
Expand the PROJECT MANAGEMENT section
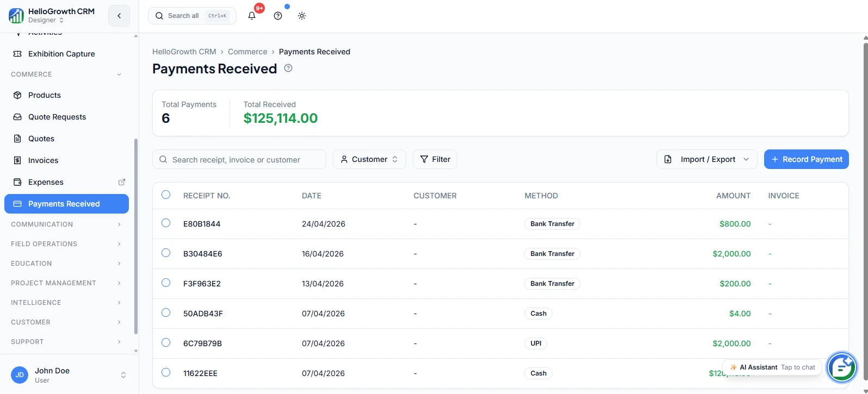click(x=66, y=283)
